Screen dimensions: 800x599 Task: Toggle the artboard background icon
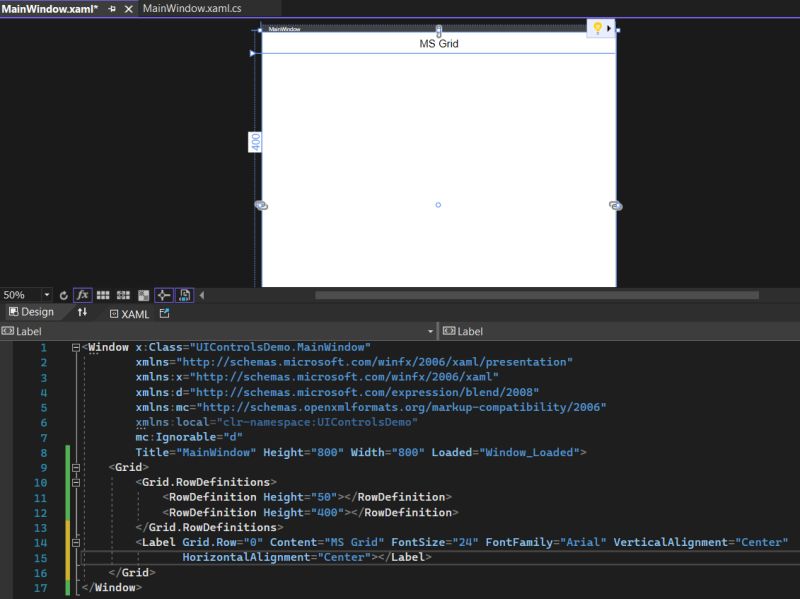coord(143,294)
